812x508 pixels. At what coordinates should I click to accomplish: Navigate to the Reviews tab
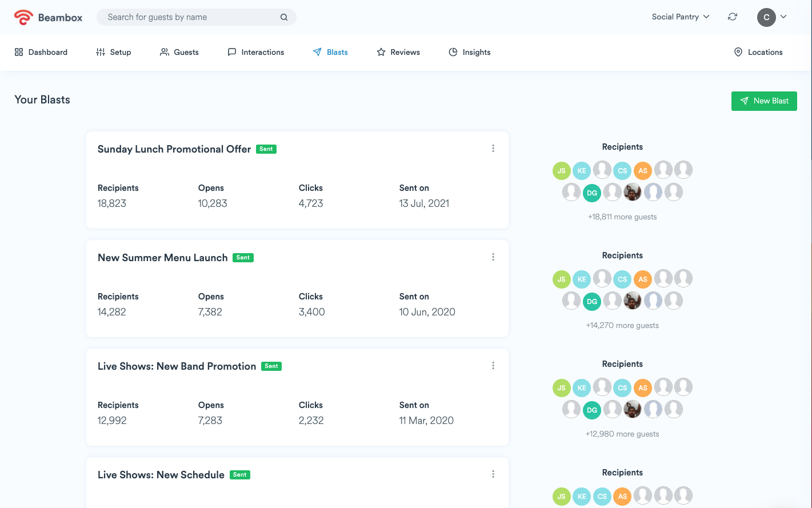(x=398, y=52)
